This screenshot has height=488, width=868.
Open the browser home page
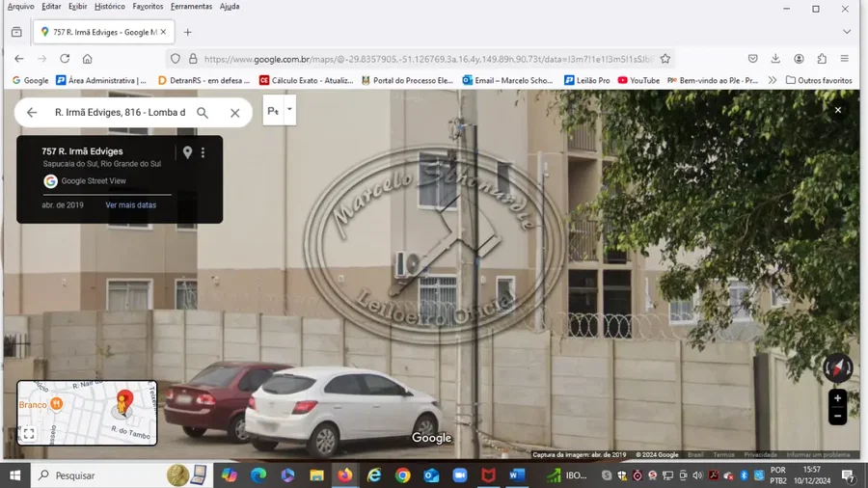click(x=88, y=59)
